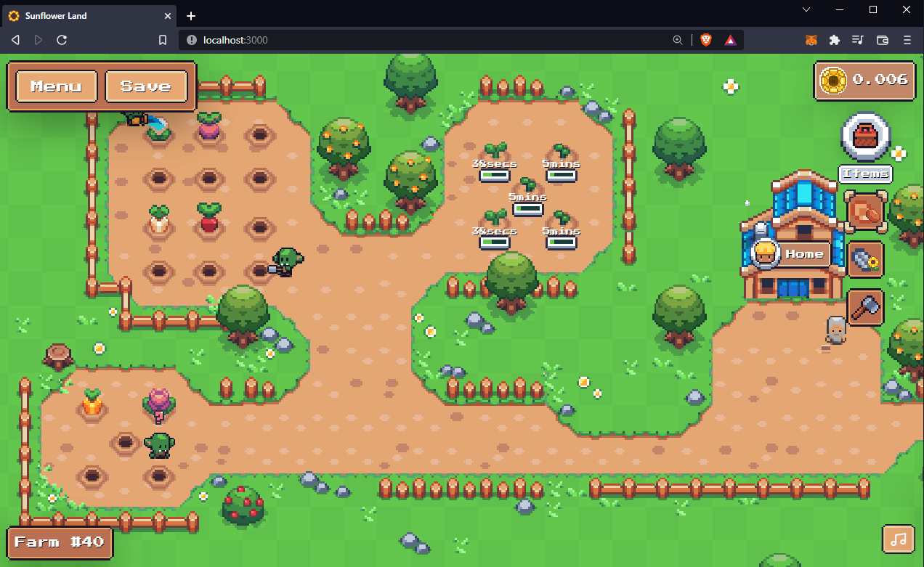This screenshot has height=567, width=924.
Task: Click the goblin holding a shovel
Action: tap(285, 262)
